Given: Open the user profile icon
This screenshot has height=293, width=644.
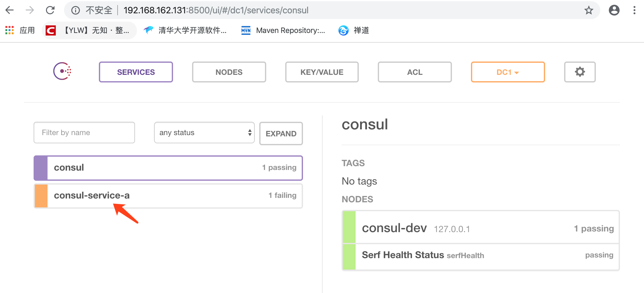Looking at the screenshot, I should click(614, 10).
